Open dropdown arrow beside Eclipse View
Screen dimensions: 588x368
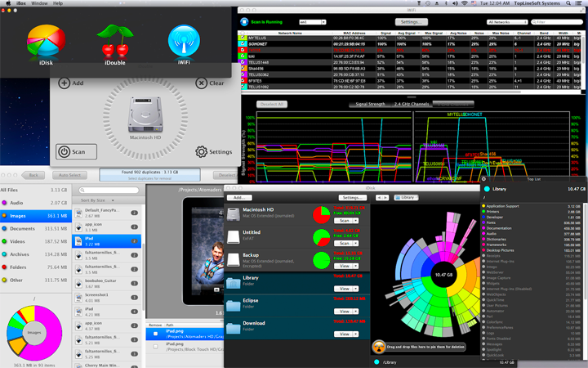point(355,312)
